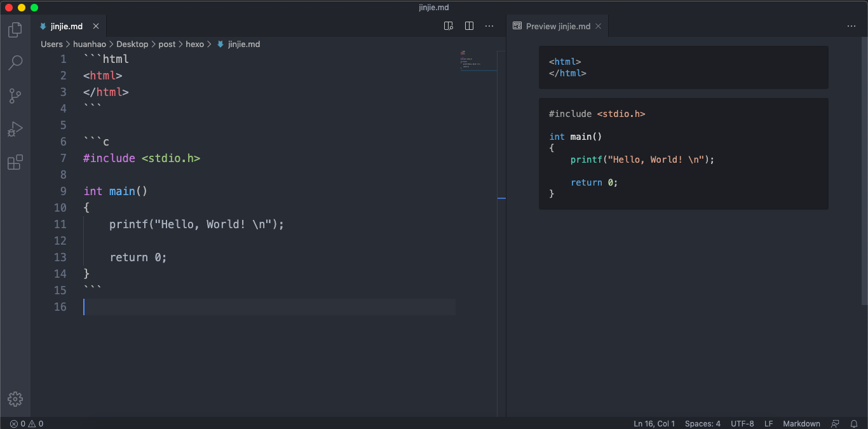Open More Actions menu of preview group
The image size is (868, 429).
coord(851,26)
